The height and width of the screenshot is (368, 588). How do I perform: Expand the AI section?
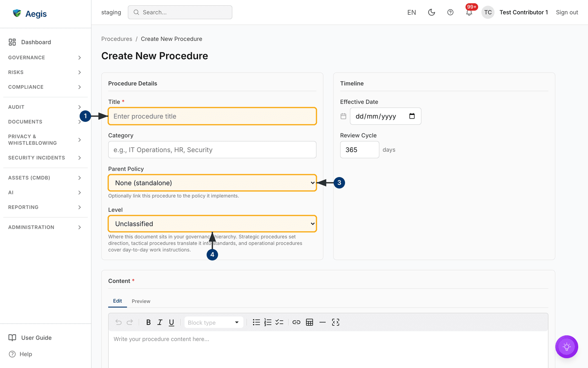click(45, 193)
